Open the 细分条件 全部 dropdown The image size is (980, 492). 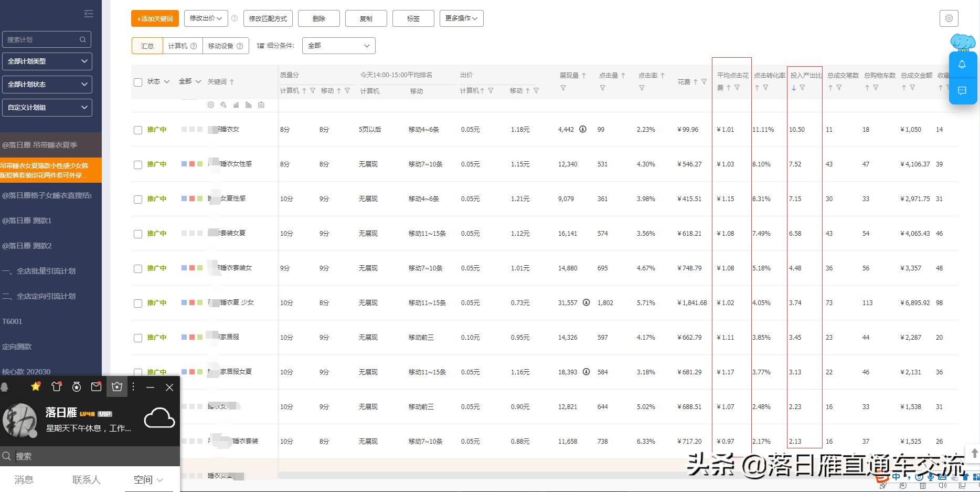click(338, 46)
